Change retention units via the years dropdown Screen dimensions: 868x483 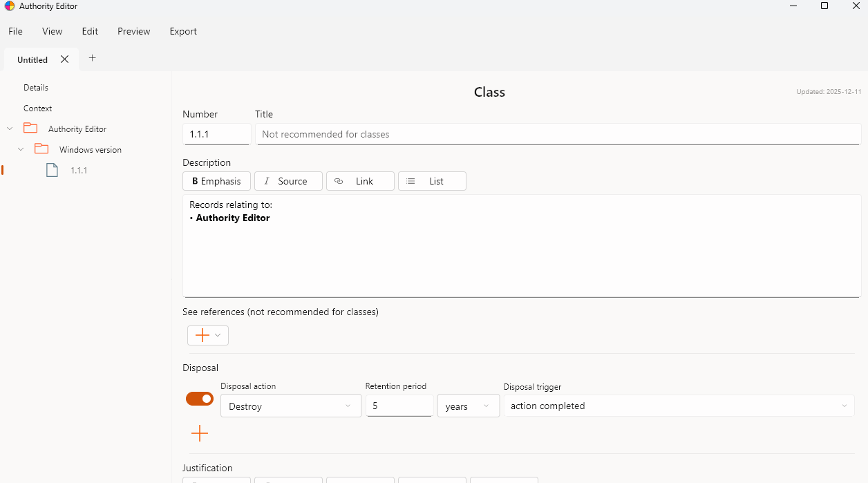(x=468, y=406)
